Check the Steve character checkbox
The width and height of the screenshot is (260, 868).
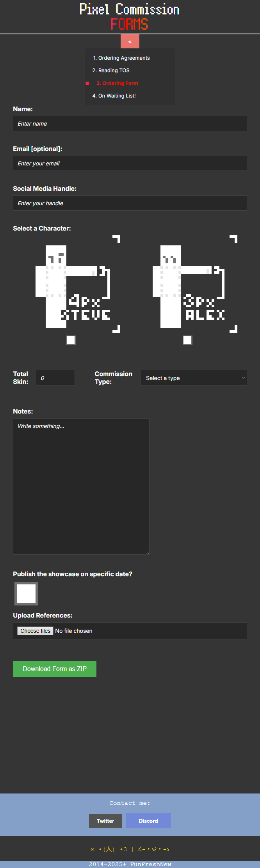pos(71,340)
